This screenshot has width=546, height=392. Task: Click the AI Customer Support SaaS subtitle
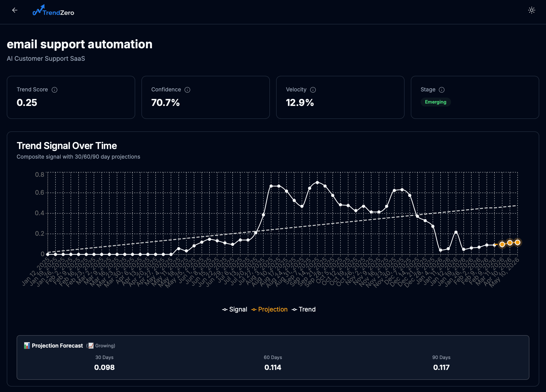click(x=46, y=59)
